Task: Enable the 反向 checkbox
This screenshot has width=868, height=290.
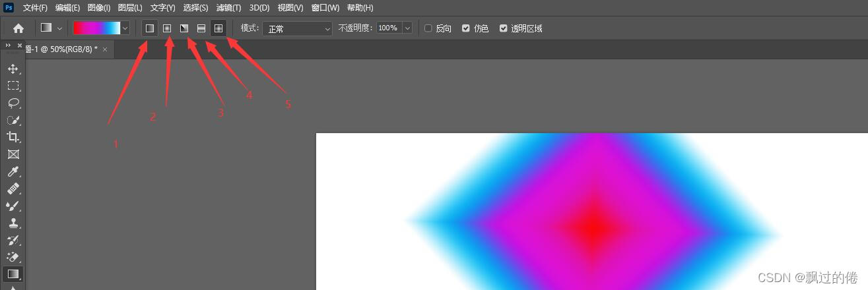Action: pyautogui.click(x=428, y=28)
